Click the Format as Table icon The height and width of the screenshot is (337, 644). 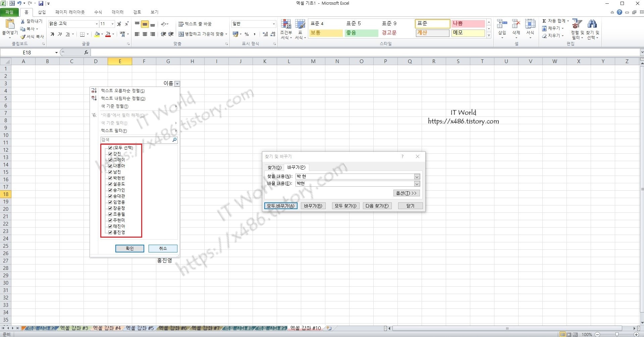(300, 24)
